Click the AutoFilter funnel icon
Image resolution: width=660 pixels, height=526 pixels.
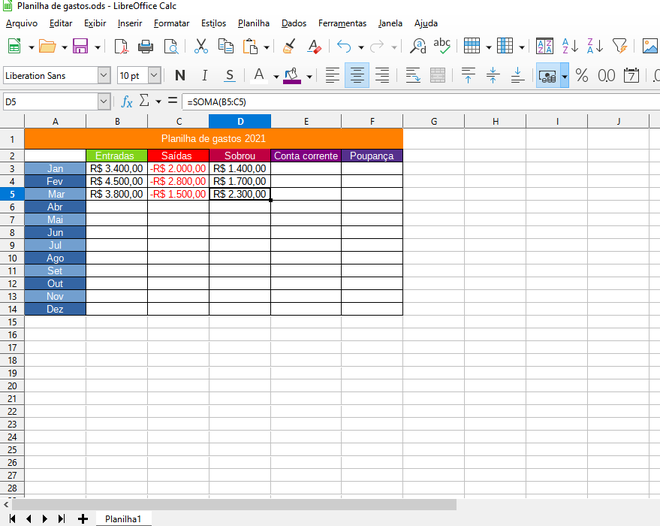tap(620, 46)
